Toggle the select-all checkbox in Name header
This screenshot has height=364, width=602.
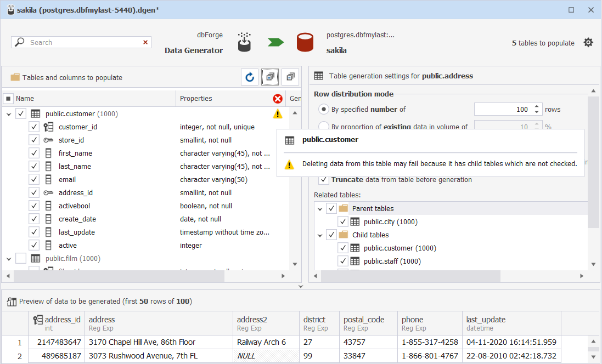pyautogui.click(x=8, y=99)
